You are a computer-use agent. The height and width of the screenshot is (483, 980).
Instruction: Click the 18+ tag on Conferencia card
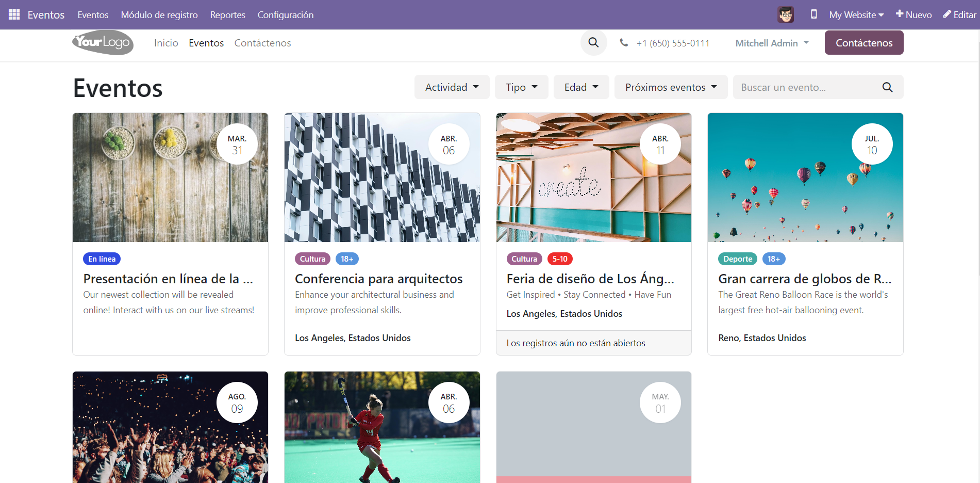click(347, 259)
